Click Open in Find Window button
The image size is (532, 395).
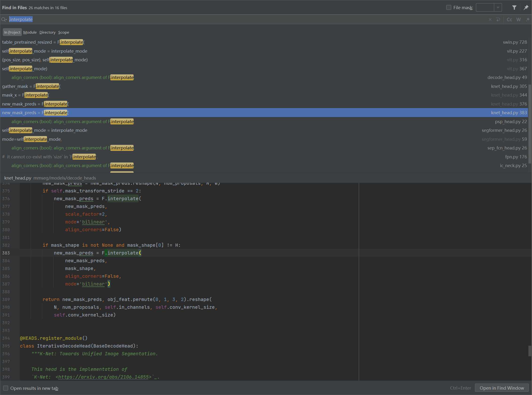[x=502, y=388]
